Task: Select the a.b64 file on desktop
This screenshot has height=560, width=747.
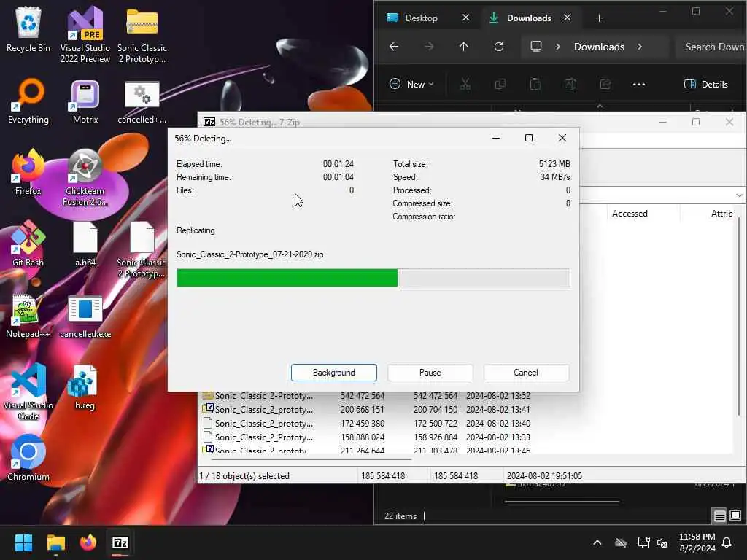Action: 85,244
